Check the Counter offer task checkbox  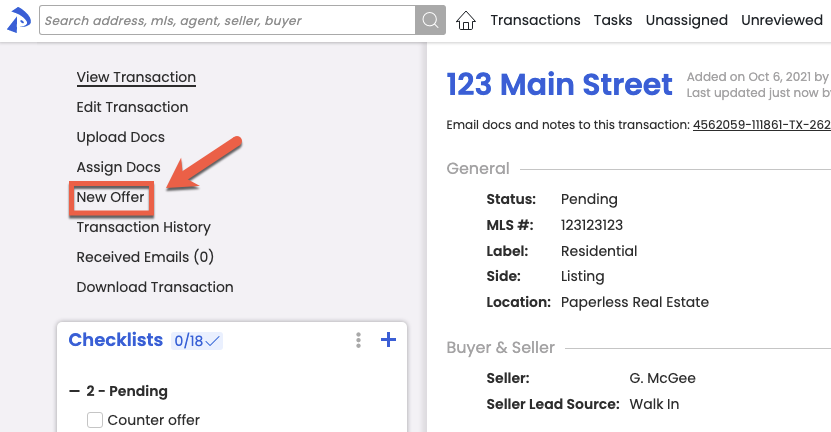pyautogui.click(x=95, y=420)
